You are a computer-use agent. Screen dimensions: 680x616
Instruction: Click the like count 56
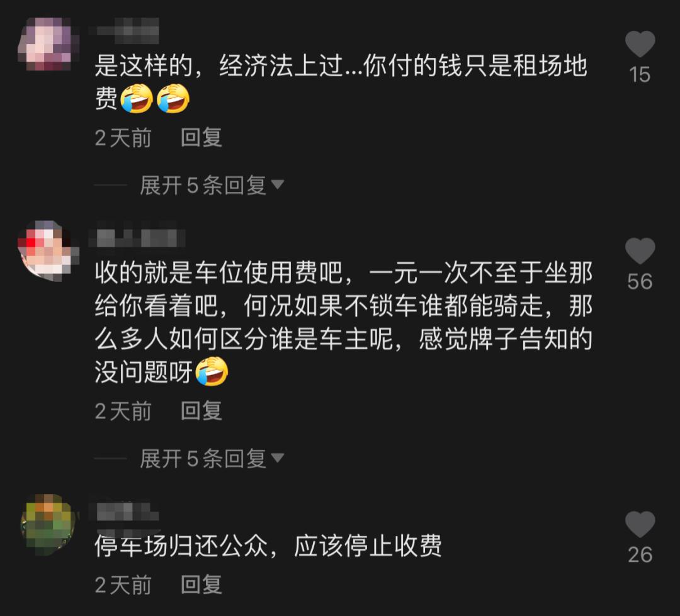640,282
